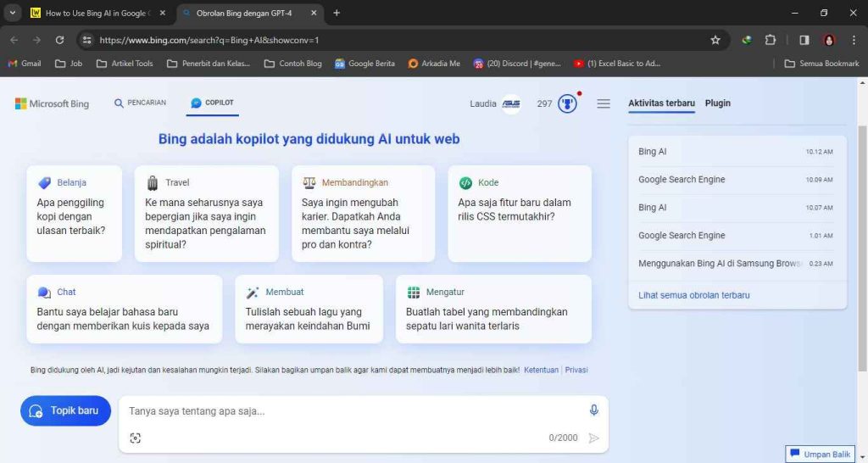Click the image search (visual search) icon
868x463 pixels.
[136, 438]
